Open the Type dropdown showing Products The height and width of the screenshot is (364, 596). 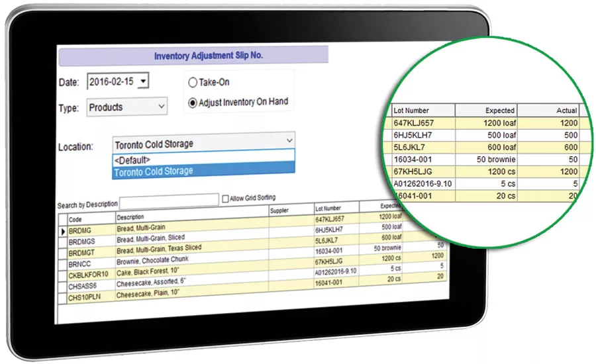click(126, 107)
